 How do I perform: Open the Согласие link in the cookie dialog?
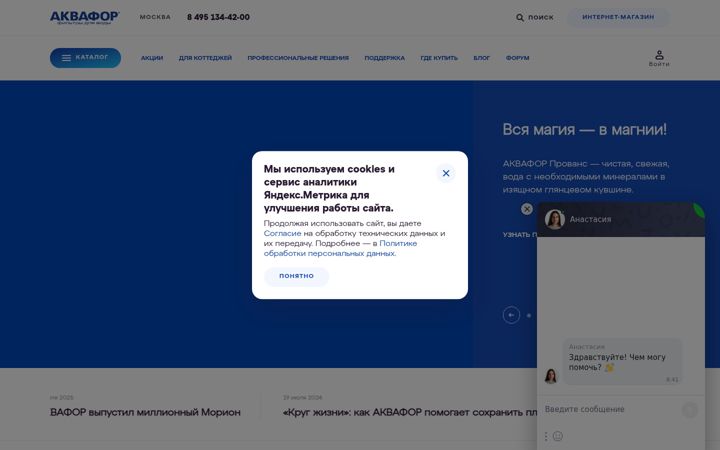coord(282,233)
